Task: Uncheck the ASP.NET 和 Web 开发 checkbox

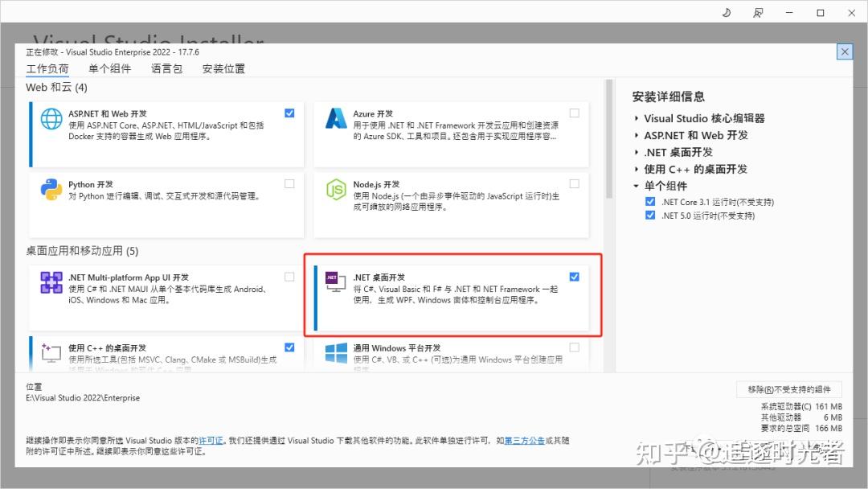Action: point(289,113)
